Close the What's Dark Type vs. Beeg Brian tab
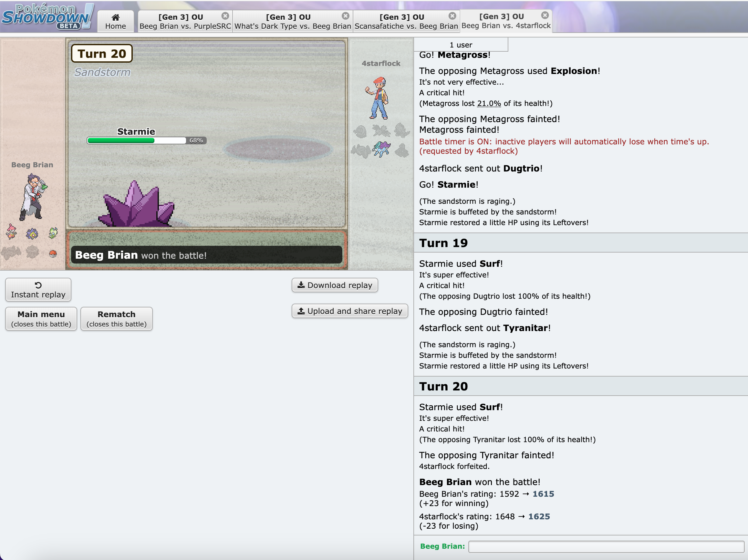Viewport: 748px width, 560px height. tap(345, 16)
